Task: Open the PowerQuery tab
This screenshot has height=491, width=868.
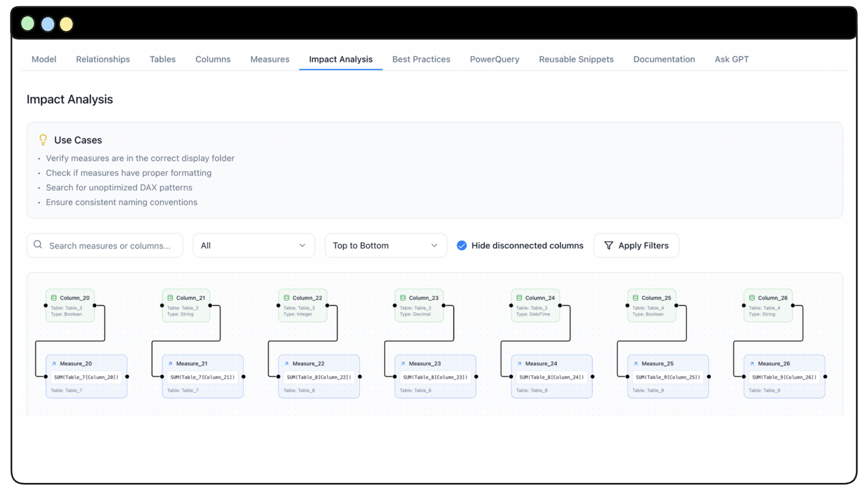Action: pos(494,59)
